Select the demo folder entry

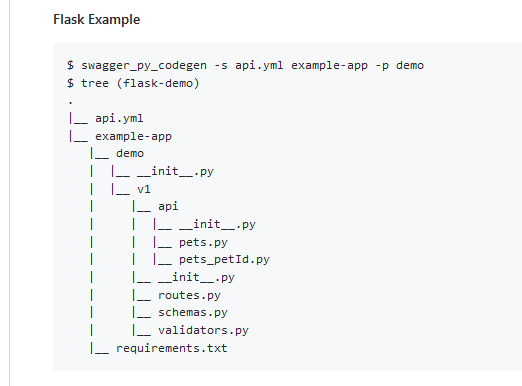tap(130, 154)
